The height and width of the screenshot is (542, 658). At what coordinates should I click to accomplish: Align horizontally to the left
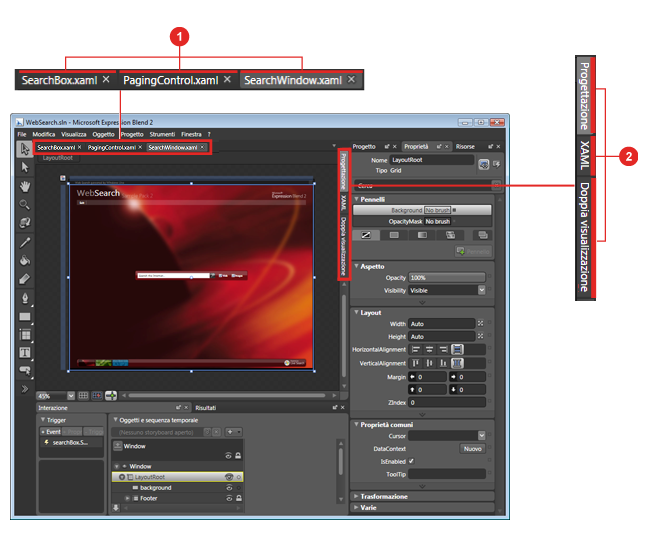415,349
